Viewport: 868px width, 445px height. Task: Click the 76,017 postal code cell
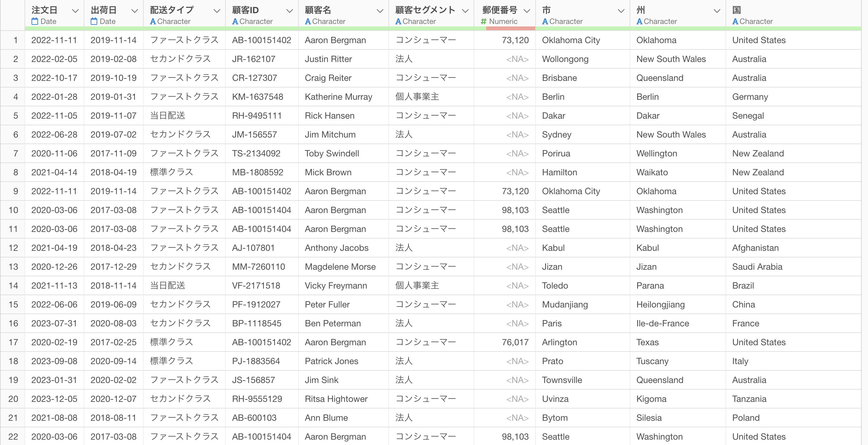tap(515, 342)
